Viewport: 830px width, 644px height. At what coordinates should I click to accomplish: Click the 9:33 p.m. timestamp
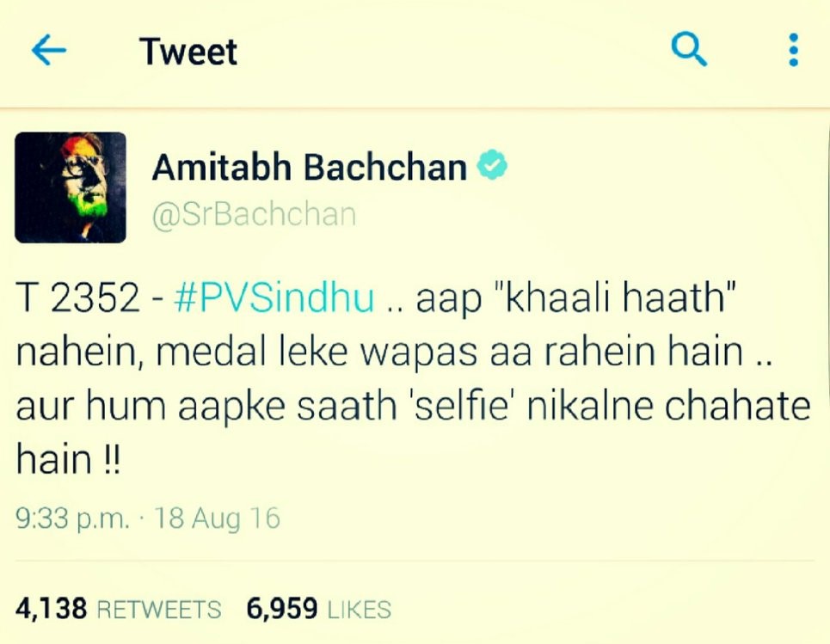[x=72, y=518]
